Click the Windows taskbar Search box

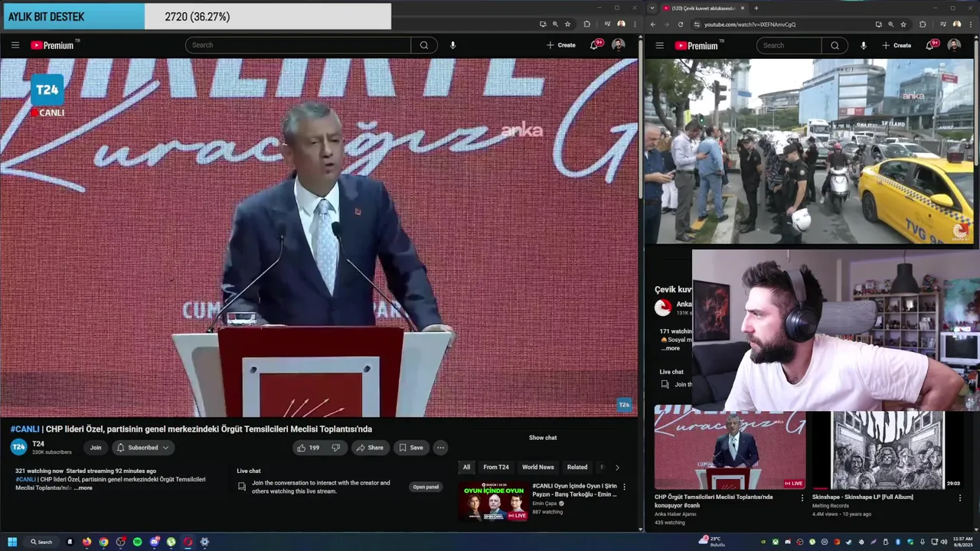41,542
